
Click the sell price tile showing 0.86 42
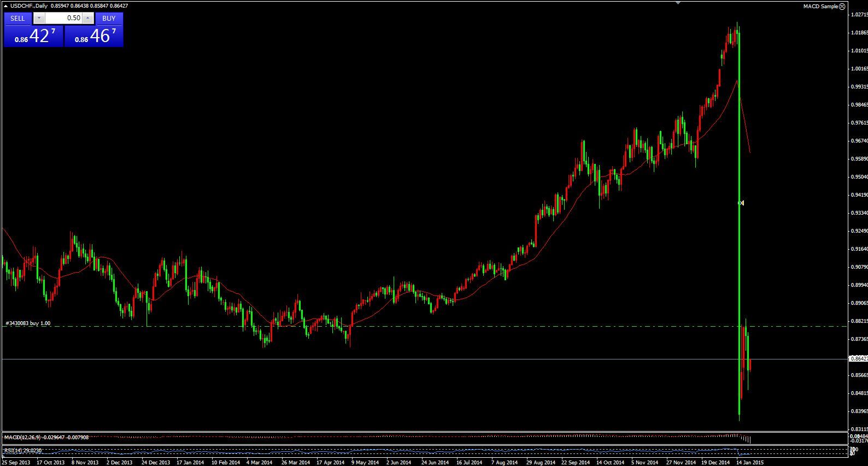(x=34, y=36)
